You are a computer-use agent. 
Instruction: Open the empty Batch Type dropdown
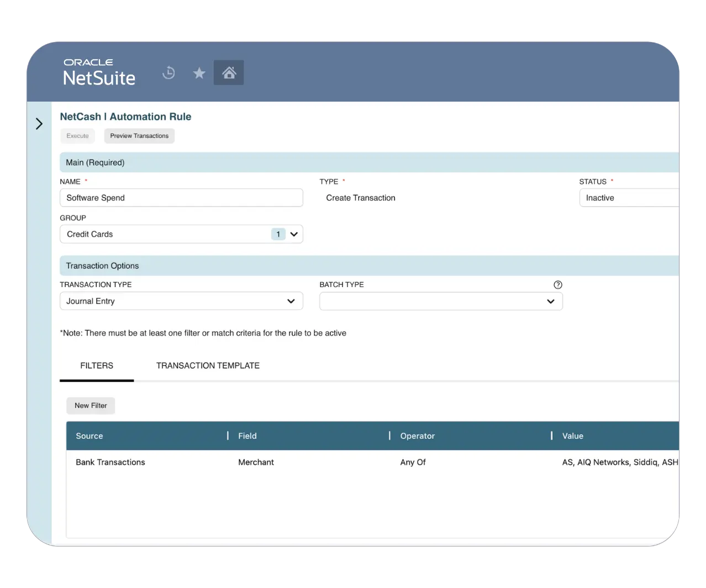[441, 301]
